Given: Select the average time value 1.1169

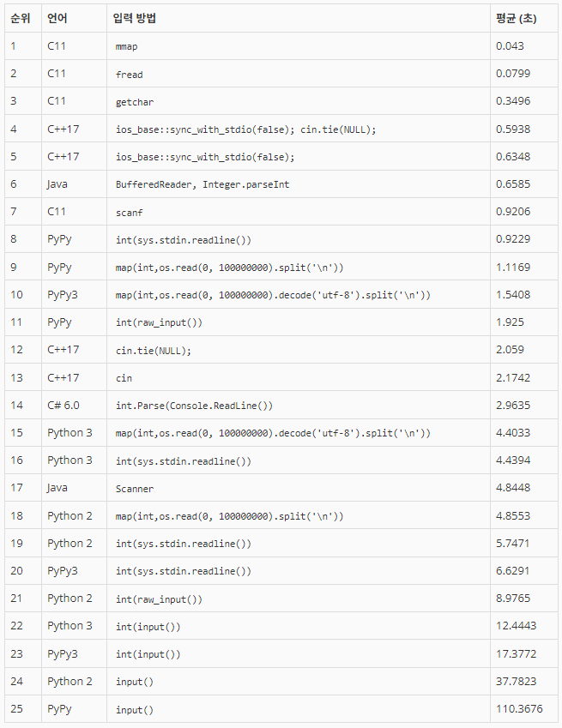Looking at the screenshot, I should point(513,267).
